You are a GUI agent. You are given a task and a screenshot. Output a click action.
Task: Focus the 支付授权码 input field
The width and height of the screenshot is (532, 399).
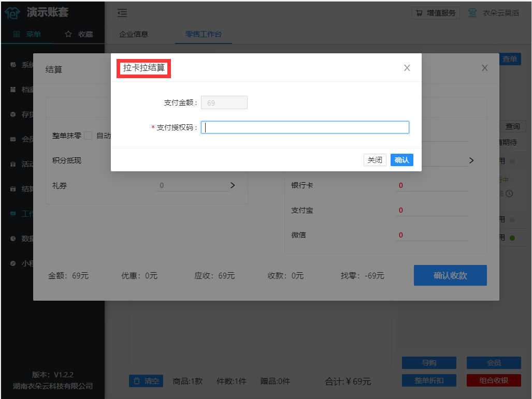(305, 127)
